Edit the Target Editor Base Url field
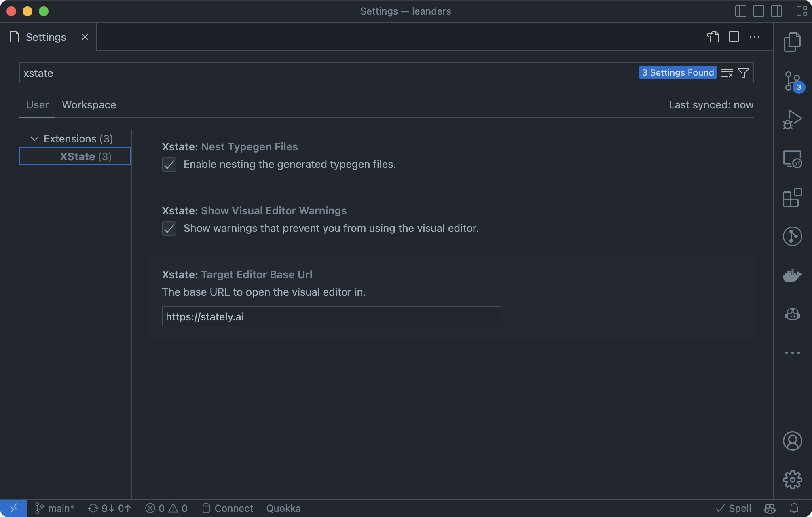 click(331, 316)
